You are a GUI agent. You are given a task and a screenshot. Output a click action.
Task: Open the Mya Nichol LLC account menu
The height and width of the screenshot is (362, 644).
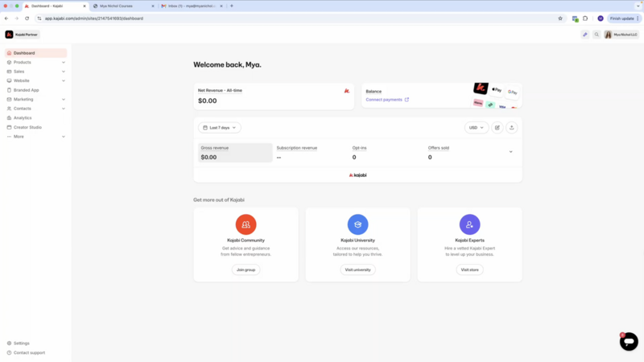tap(621, 35)
